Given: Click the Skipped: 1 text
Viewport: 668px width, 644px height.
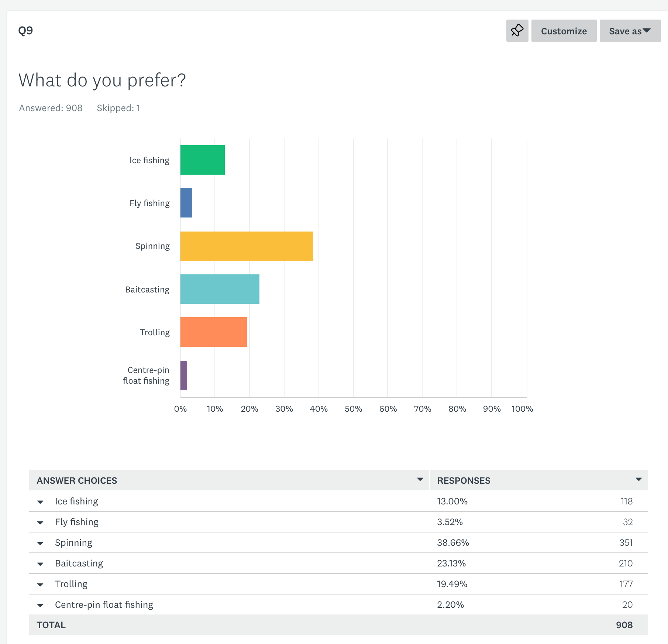Looking at the screenshot, I should [118, 108].
